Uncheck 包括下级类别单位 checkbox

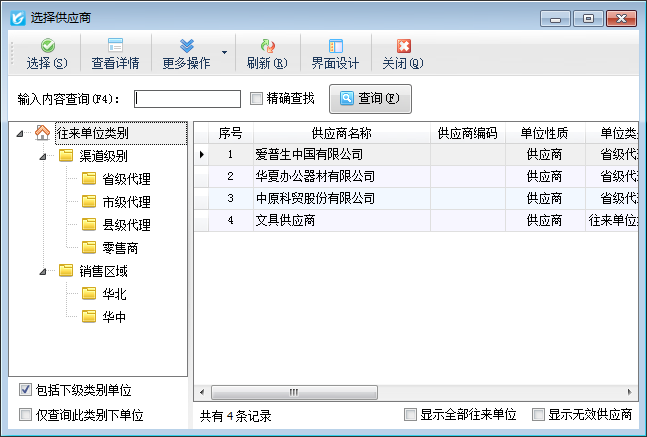tap(25, 390)
